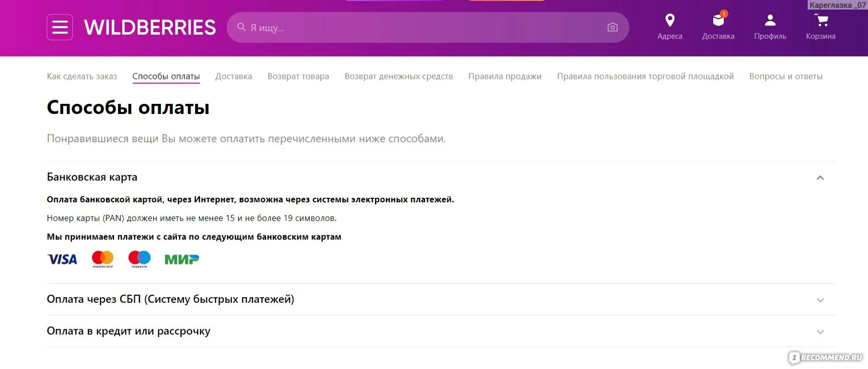Collapse 'Банковская карта' section chevron
This screenshot has height=369, width=868.
click(x=820, y=178)
